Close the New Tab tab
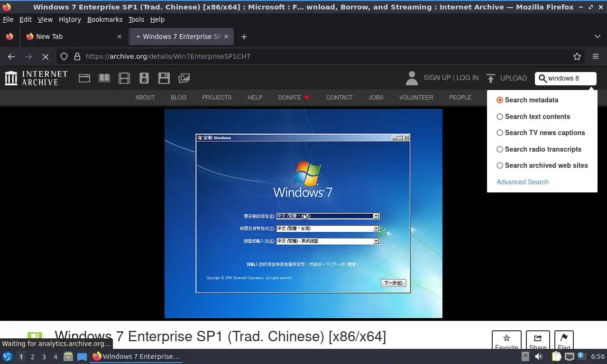Screen dimensions: 607x364 [120, 36]
